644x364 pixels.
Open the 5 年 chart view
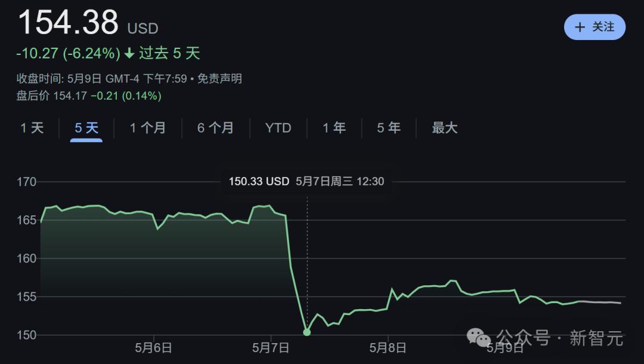389,128
